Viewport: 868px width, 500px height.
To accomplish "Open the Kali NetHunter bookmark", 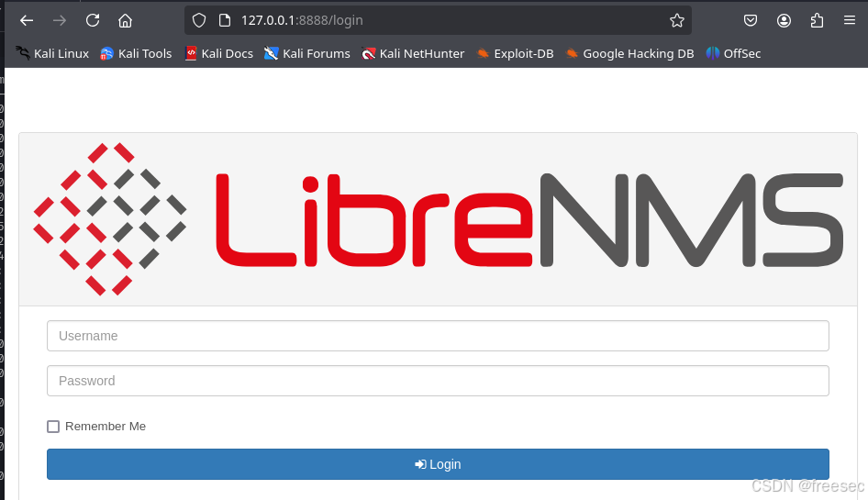I will (x=413, y=53).
